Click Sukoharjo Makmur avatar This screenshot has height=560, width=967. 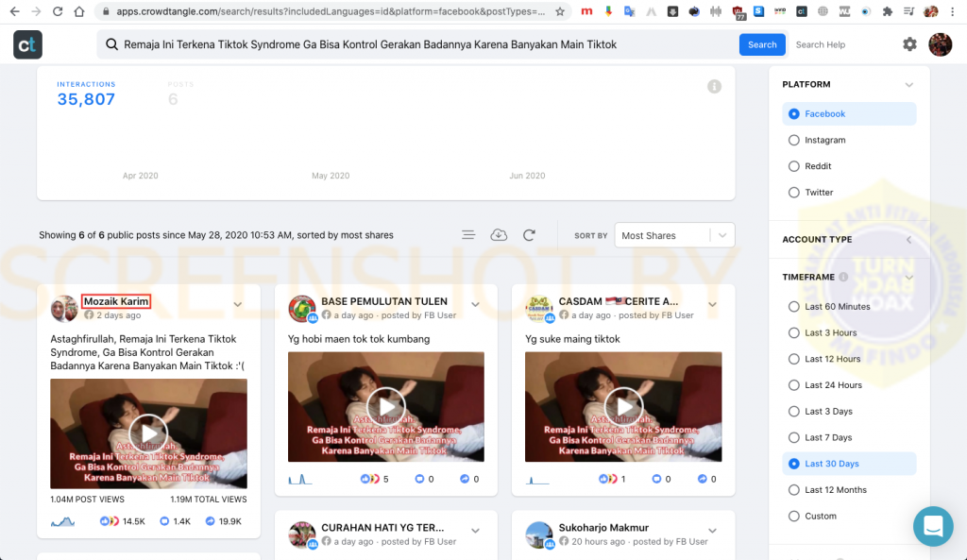pyautogui.click(x=539, y=535)
